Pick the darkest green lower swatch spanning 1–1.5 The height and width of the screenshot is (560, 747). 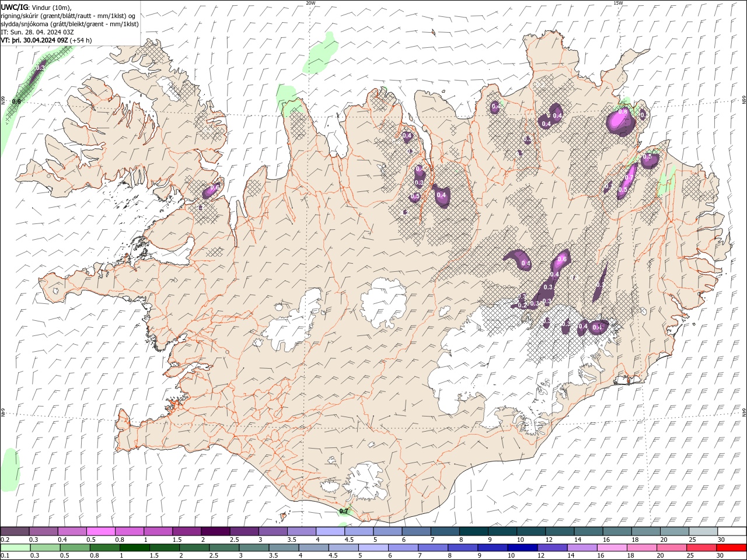134,548
